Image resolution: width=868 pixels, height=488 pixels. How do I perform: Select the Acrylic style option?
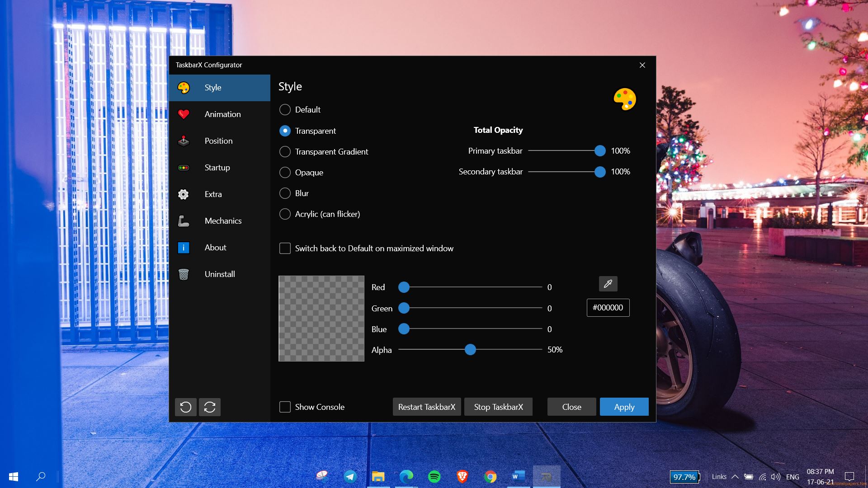(284, 214)
